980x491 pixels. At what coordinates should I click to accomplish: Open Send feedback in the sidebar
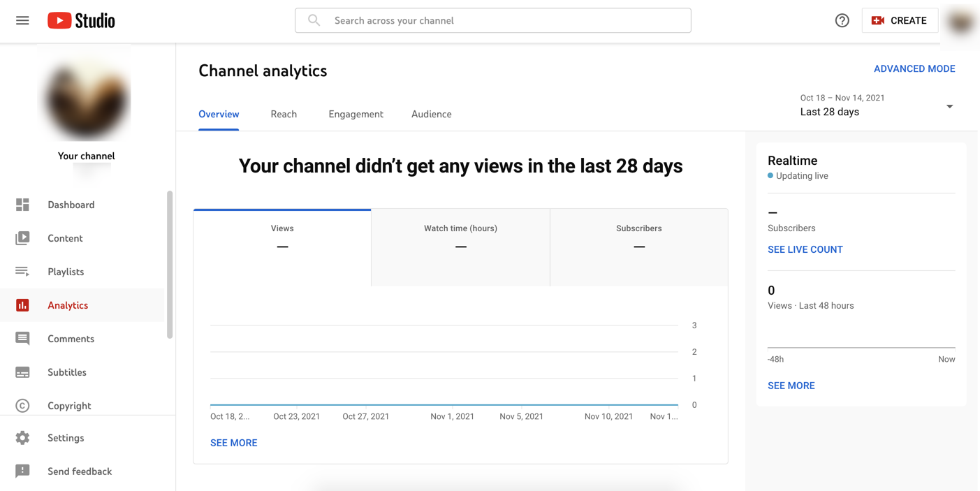click(x=82, y=471)
